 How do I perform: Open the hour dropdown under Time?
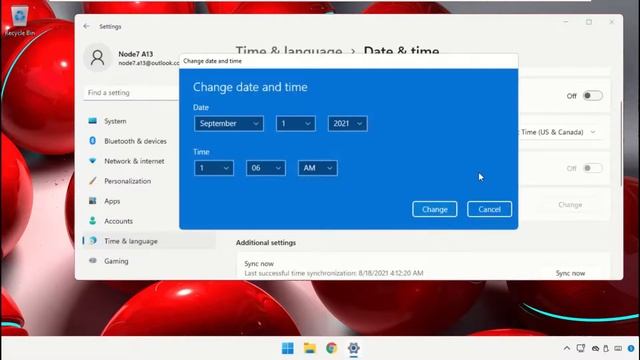click(214, 168)
